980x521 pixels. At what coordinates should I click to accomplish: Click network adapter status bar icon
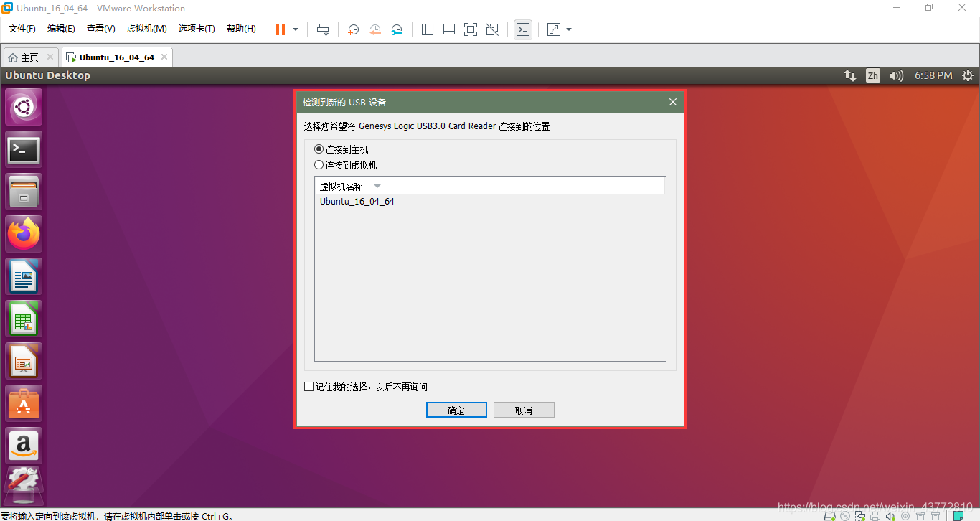(860, 515)
